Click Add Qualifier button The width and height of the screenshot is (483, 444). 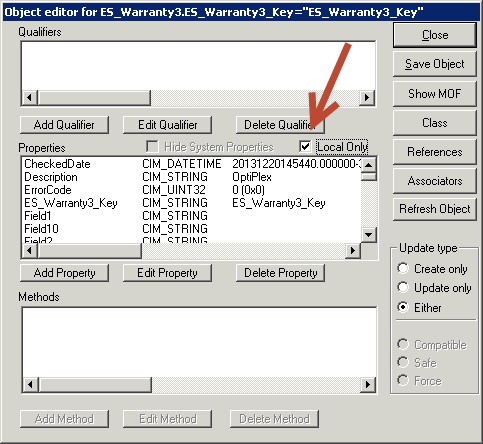click(x=64, y=125)
